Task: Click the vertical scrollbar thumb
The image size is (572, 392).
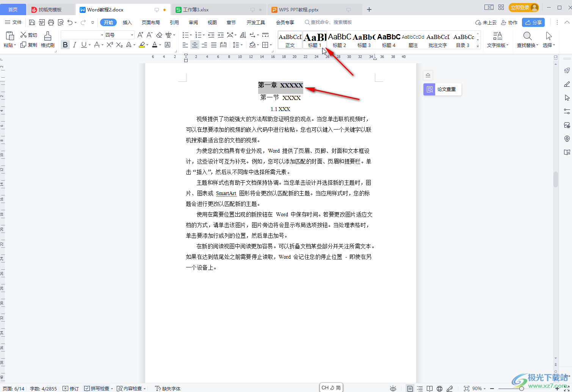Action: [x=556, y=180]
